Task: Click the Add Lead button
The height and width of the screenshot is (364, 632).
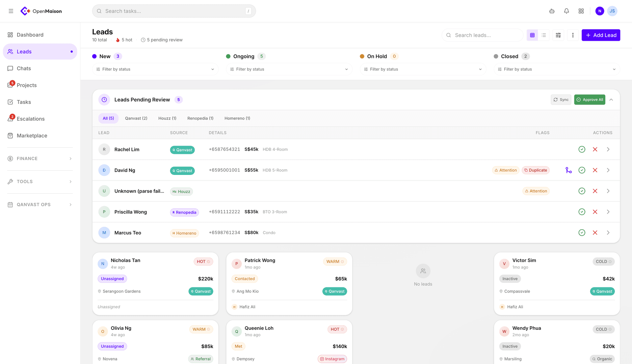Action: pyautogui.click(x=601, y=35)
